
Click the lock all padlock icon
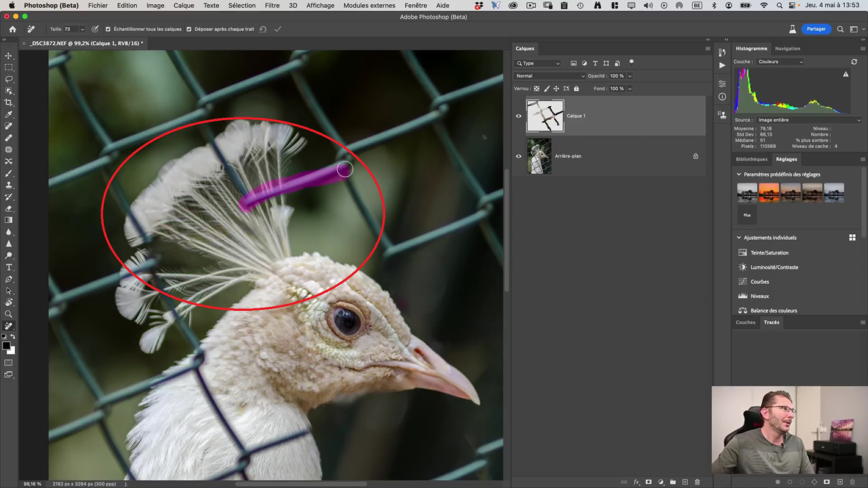pyautogui.click(x=576, y=88)
